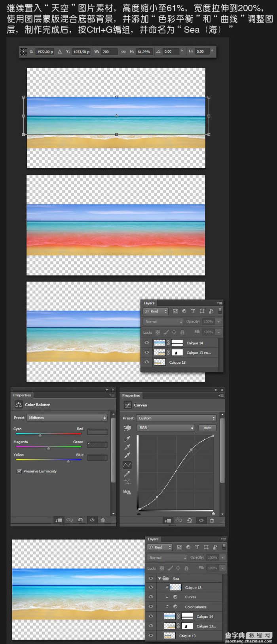Select the Properties tab of the Curves panel
Viewport: 277px width, 644px height.
(x=131, y=395)
